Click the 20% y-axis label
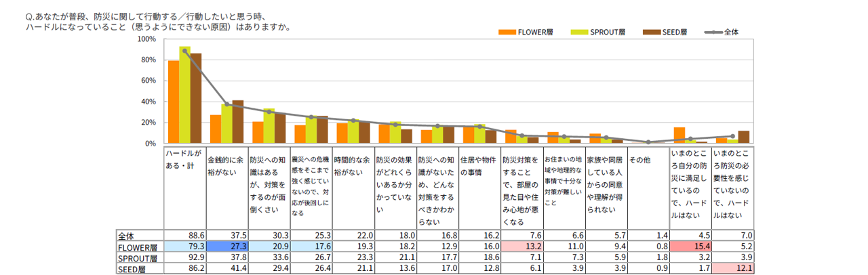 [x=149, y=123]
